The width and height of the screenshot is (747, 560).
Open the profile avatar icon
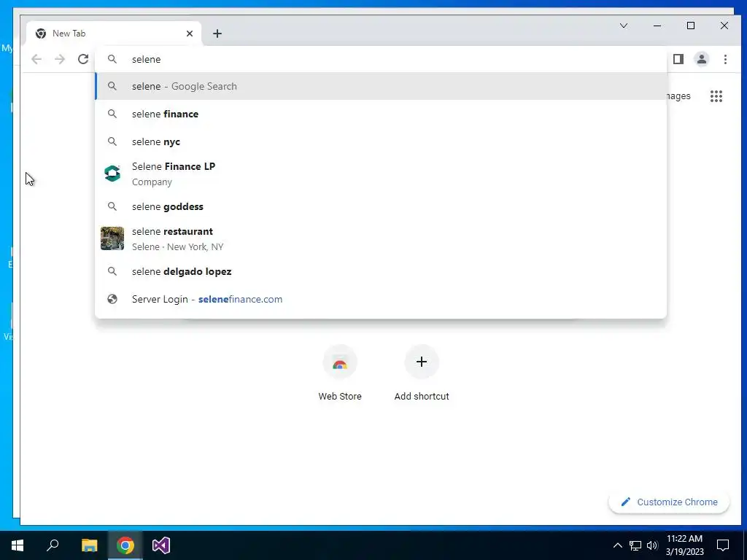coord(701,59)
